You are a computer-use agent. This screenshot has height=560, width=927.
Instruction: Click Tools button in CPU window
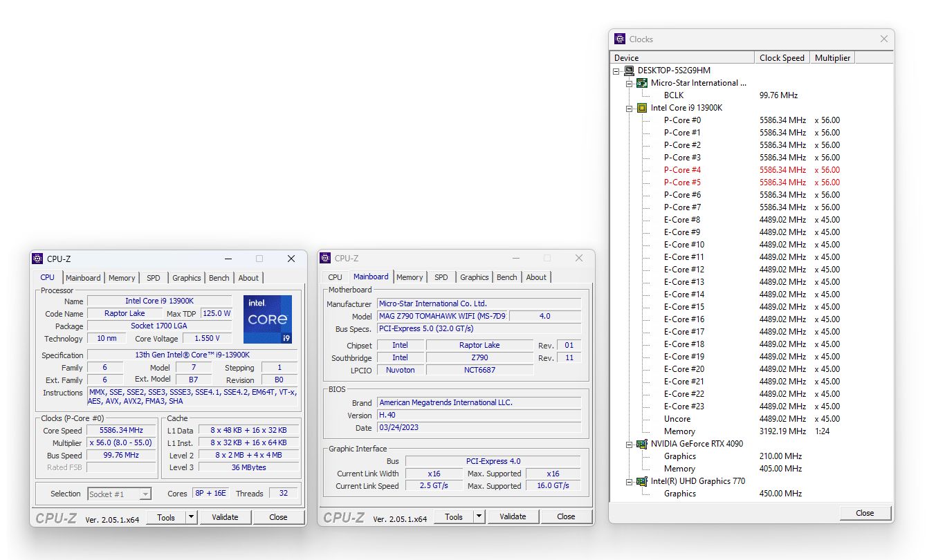166,517
